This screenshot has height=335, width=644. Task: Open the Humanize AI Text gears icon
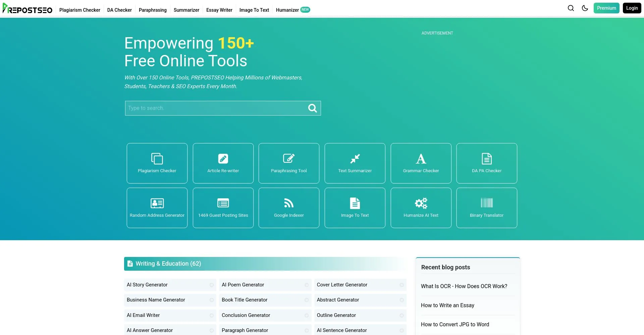tap(421, 203)
